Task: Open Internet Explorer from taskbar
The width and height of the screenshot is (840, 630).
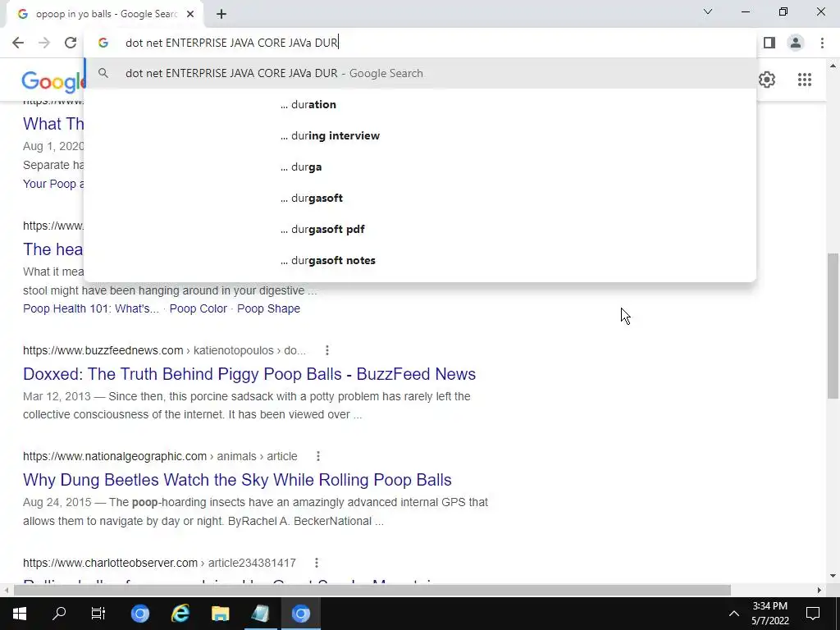Action: 180,614
